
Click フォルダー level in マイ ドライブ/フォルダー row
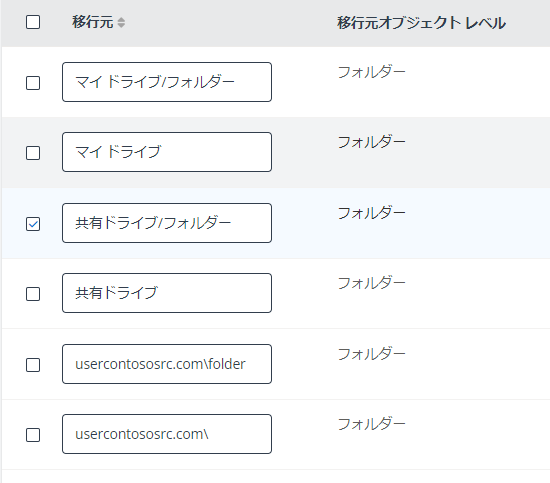tap(371, 72)
